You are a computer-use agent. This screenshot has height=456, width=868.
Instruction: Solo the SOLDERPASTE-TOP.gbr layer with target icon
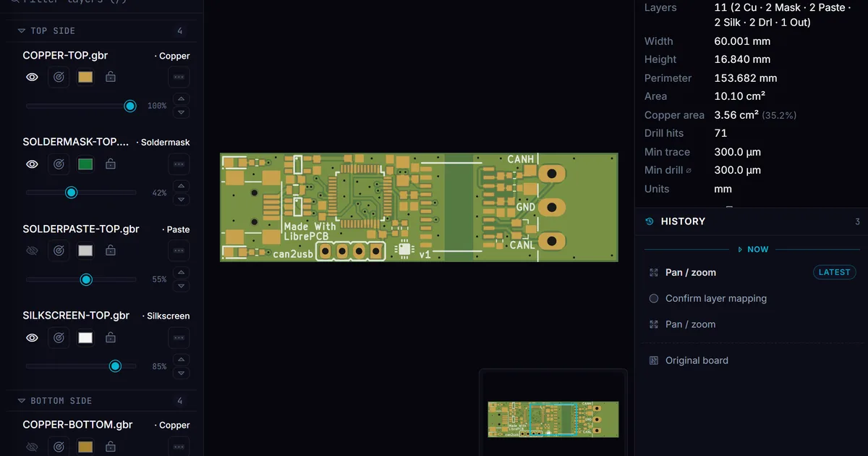click(59, 250)
